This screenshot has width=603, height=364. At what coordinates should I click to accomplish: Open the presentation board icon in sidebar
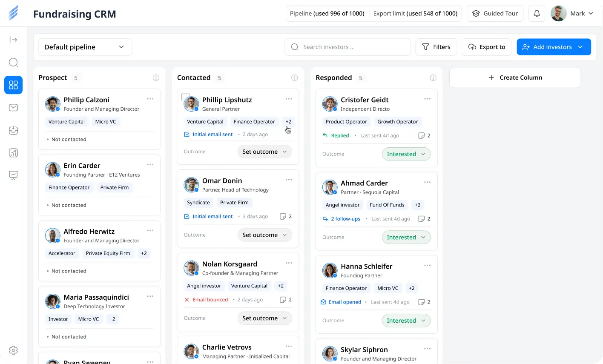pos(13,175)
